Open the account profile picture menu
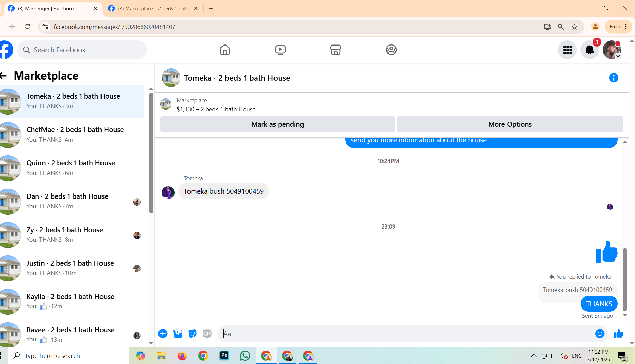The height and width of the screenshot is (364, 635). (612, 50)
